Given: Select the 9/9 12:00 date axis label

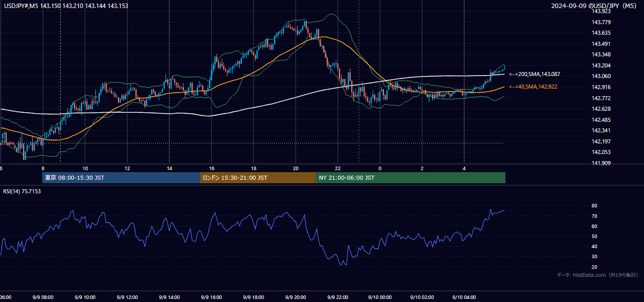Looking at the screenshot, I should point(127,297).
